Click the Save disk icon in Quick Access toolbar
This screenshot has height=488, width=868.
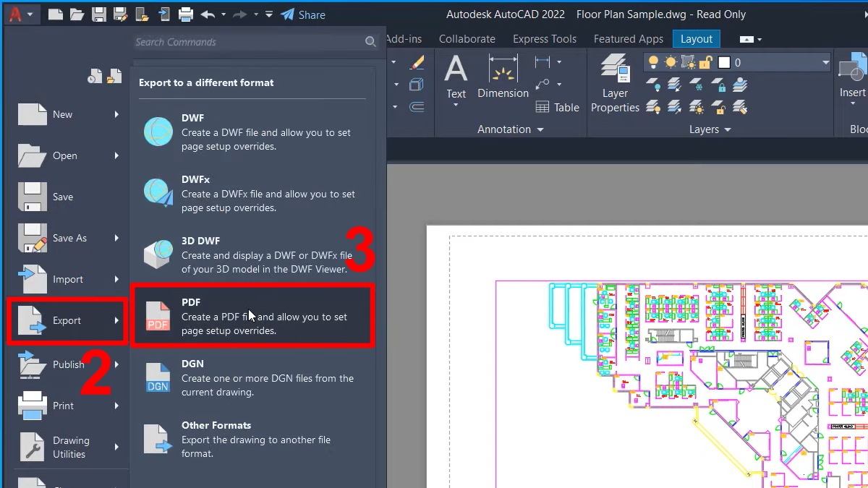(99, 14)
